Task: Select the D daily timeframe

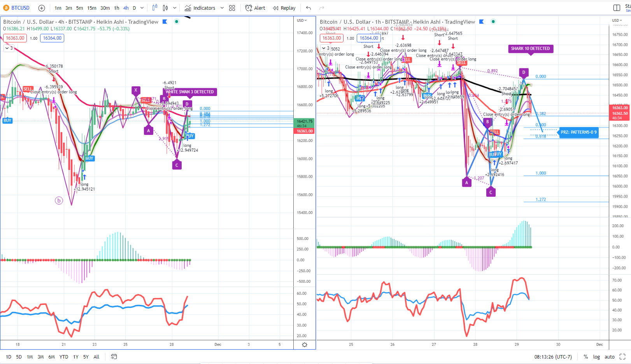Action: (134, 8)
